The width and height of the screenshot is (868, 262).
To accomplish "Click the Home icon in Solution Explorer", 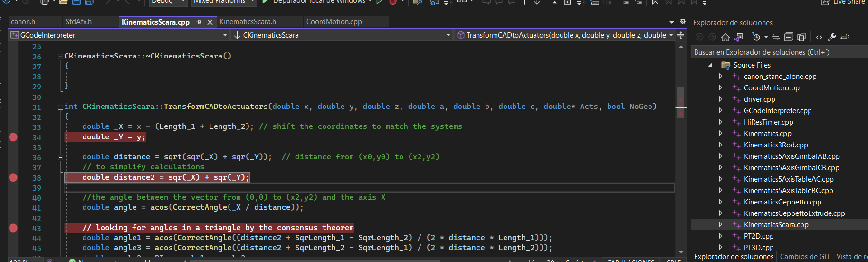I will click(x=725, y=37).
